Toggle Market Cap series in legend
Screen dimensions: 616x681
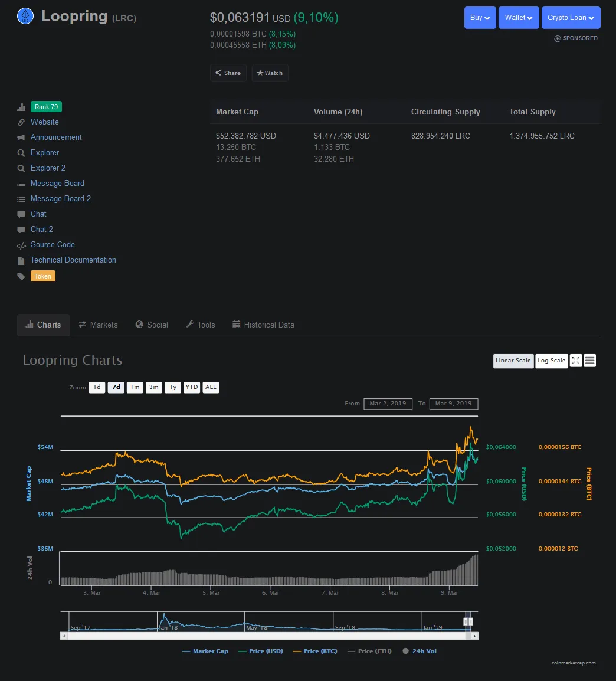pos(205,651)
